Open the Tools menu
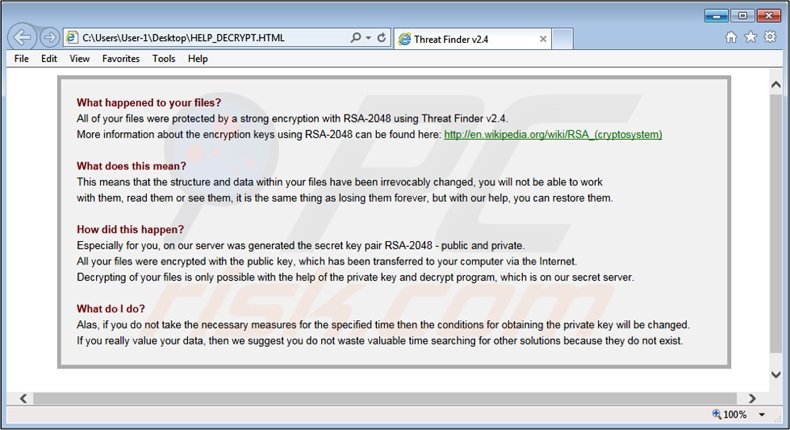 [164, 58]
